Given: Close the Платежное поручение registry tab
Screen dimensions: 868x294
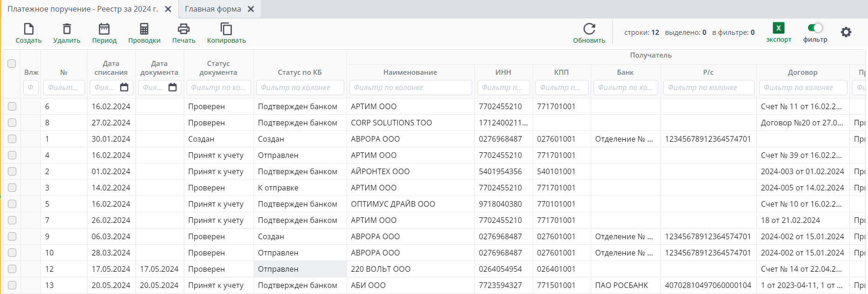Looking at the screenshot, I should [168, 9].
